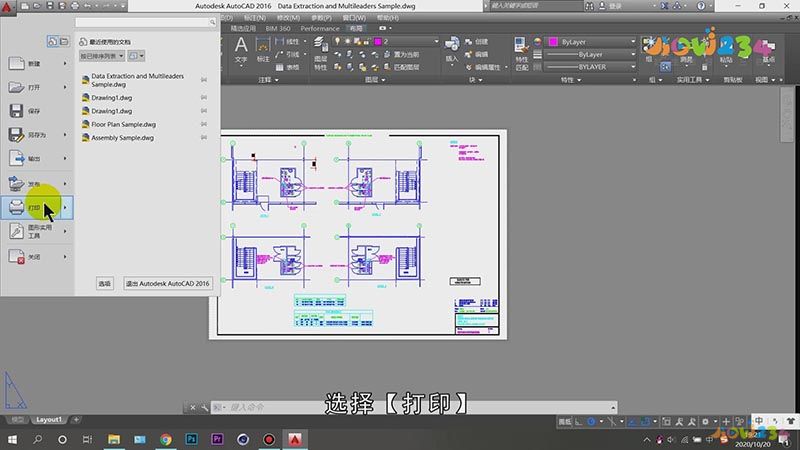
Task: Click the application menu search field
Action: [x=142, y=22]
